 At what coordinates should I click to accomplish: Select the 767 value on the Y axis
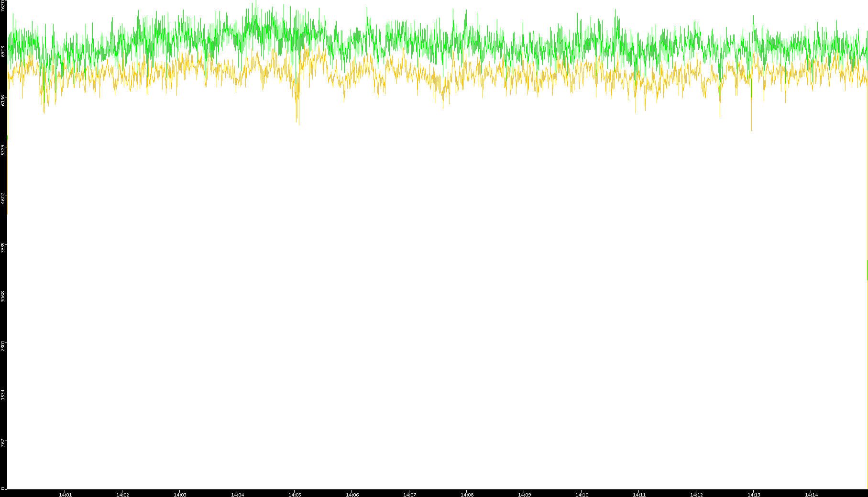[3, 442]
